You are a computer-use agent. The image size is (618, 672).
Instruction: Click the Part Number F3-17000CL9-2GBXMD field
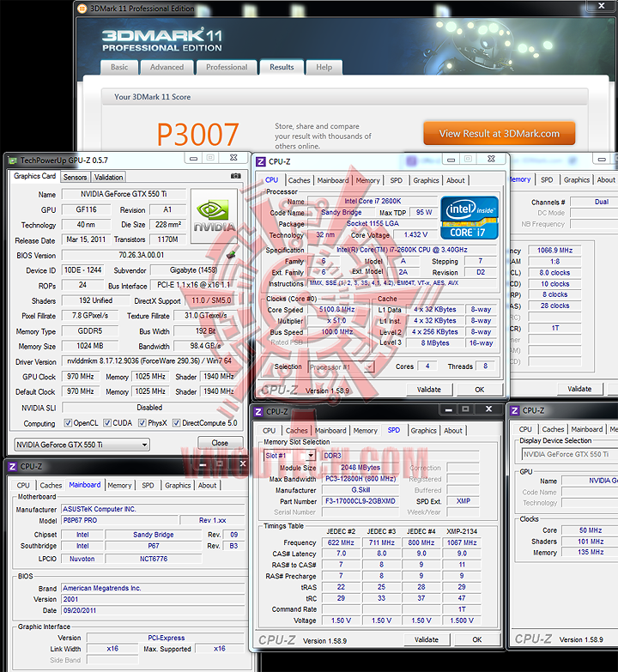pos(360,501)
